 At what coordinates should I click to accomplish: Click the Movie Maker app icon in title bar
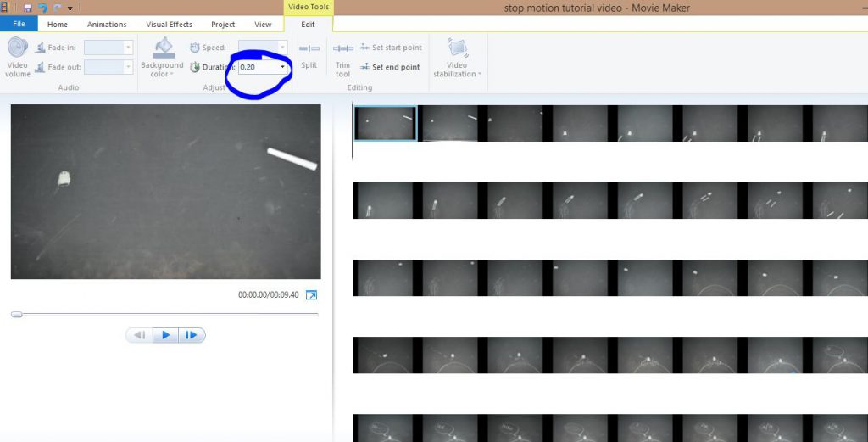click(5, 8)
